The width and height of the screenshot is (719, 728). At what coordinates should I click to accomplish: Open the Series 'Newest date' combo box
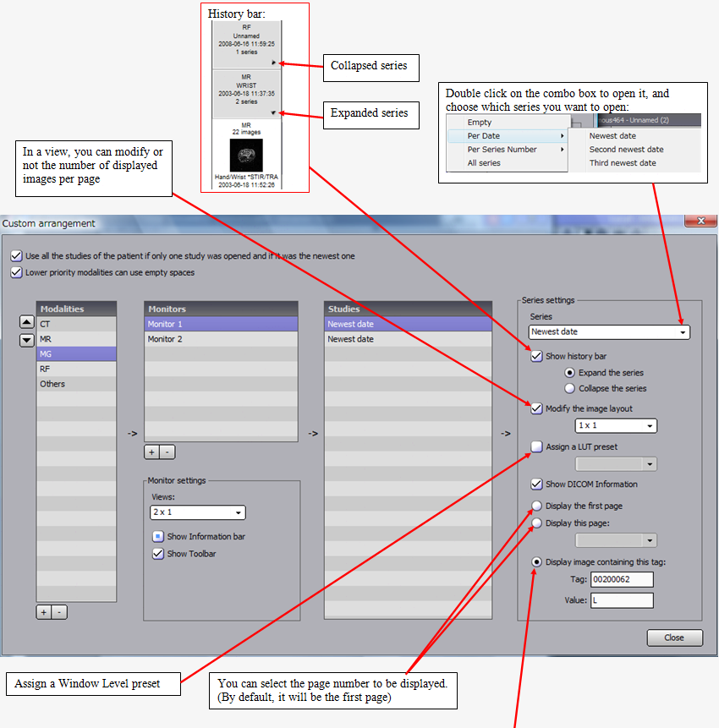(x=682, y=332)
